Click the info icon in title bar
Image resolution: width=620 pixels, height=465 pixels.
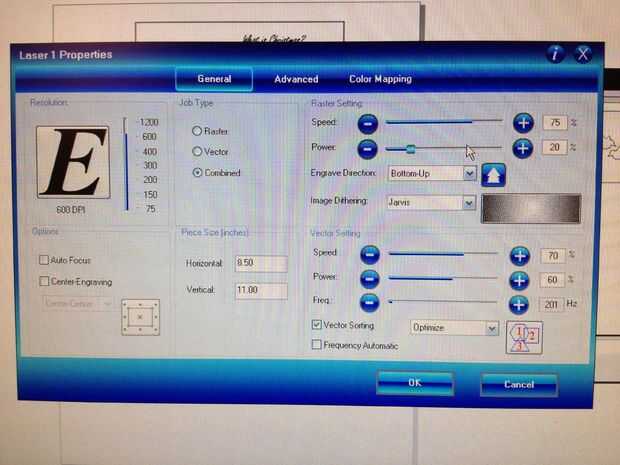click(556, 53)
